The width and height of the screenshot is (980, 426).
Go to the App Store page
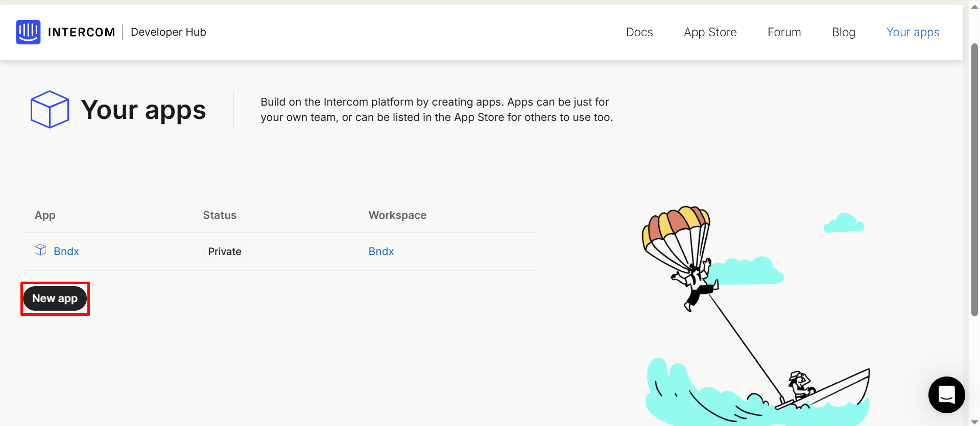[x=710, y=32]
